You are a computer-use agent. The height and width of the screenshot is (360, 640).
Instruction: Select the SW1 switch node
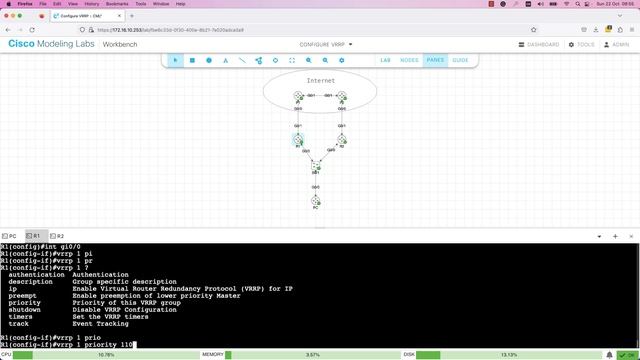316,166
